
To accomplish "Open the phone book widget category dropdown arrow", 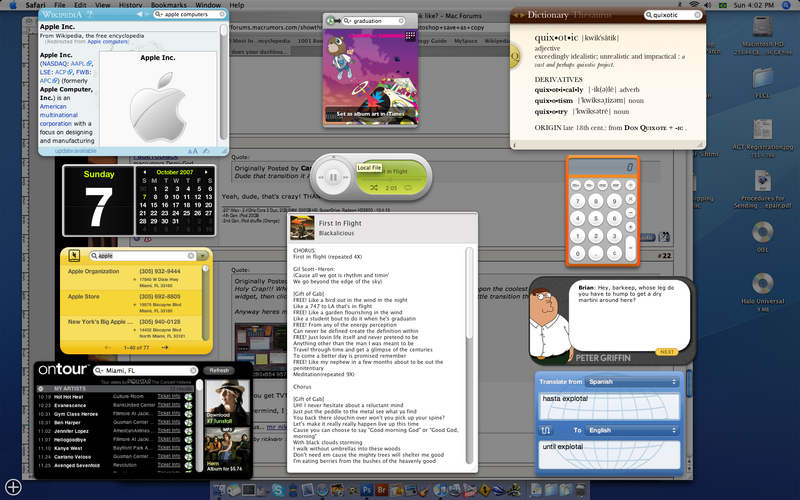I will click(203, 256).
